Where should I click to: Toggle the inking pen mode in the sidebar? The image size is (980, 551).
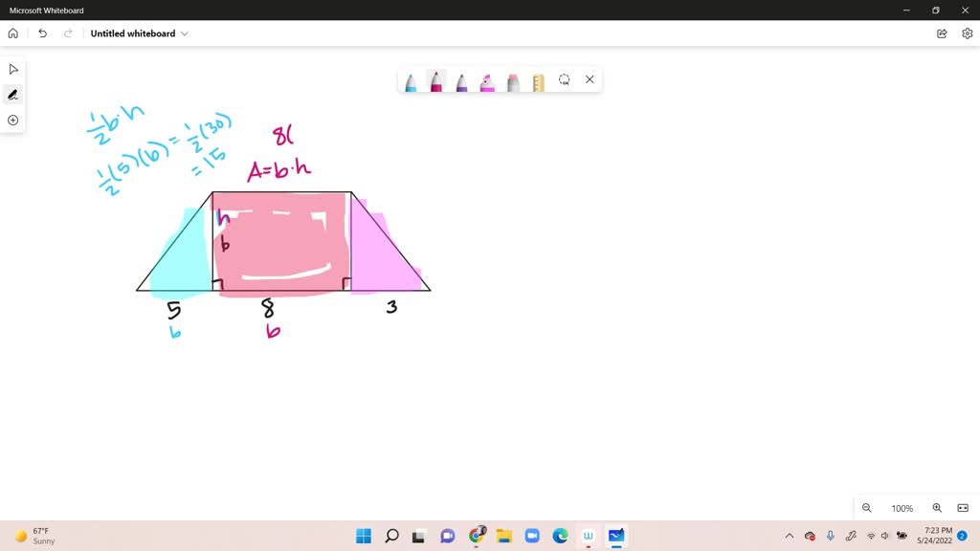pyautogui.click(x=12, y=94)
